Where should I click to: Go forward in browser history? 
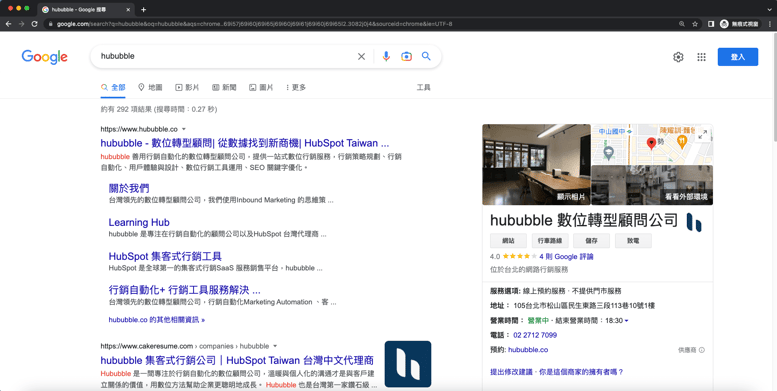click(x=21, y=24)
